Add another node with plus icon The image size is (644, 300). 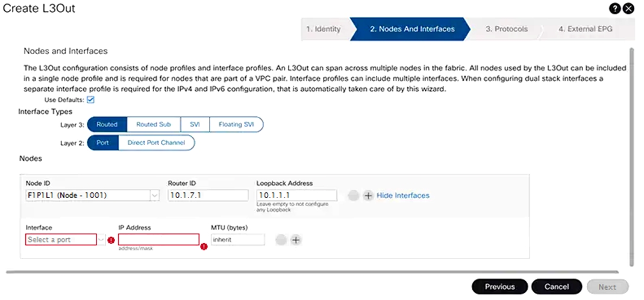[x=368, y=196]
